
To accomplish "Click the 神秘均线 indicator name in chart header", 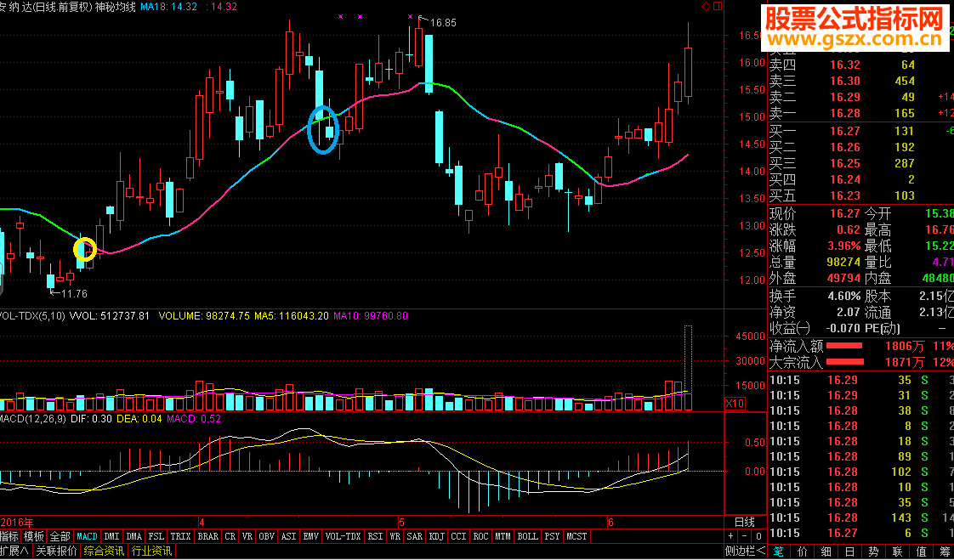I will coord(116,7).
